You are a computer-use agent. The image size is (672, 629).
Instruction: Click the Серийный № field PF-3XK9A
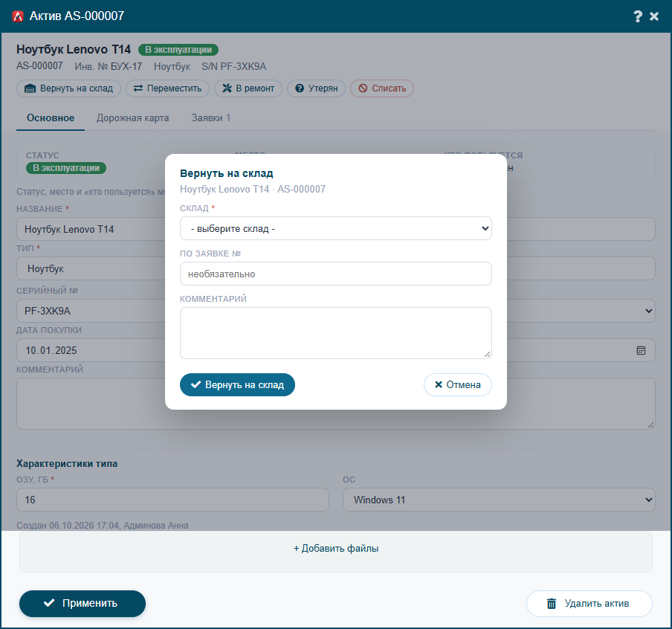[x=91, y=311]
